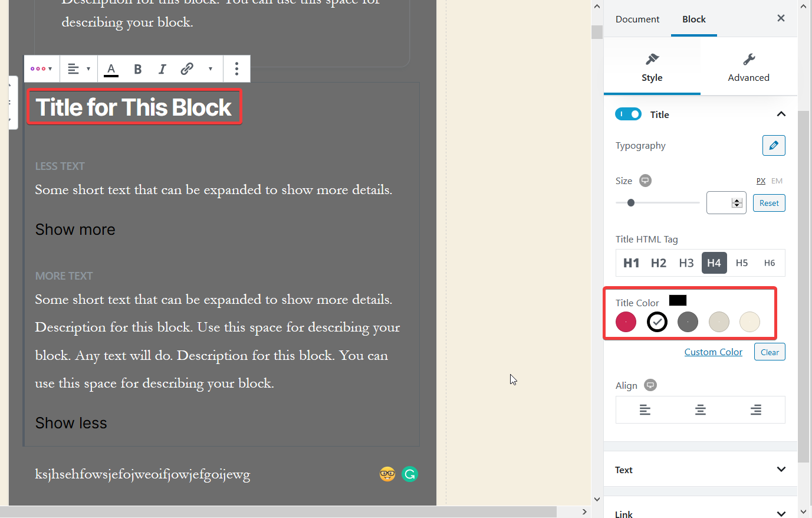Toggle the Title switch off

[x=628, y=114]
